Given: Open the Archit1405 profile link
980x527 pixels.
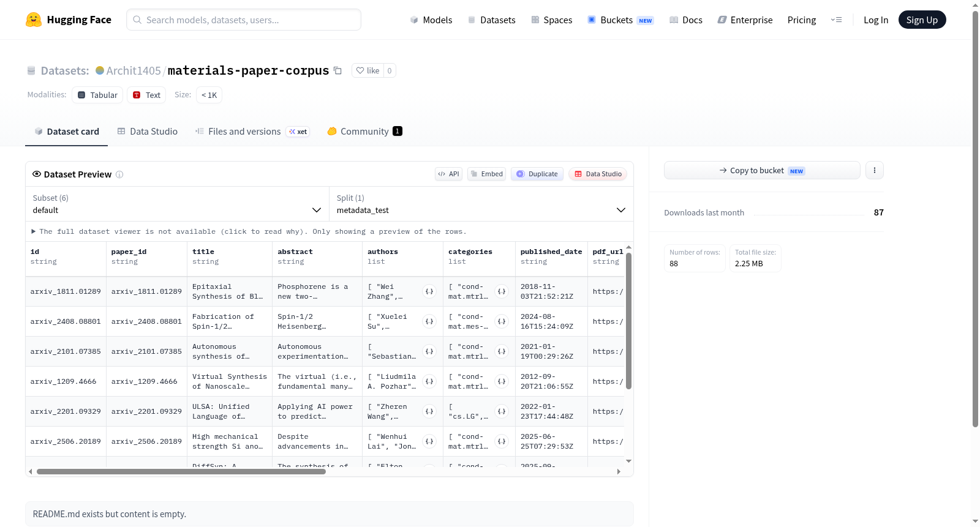Looking at the screenshot, I should pos(134,70).
